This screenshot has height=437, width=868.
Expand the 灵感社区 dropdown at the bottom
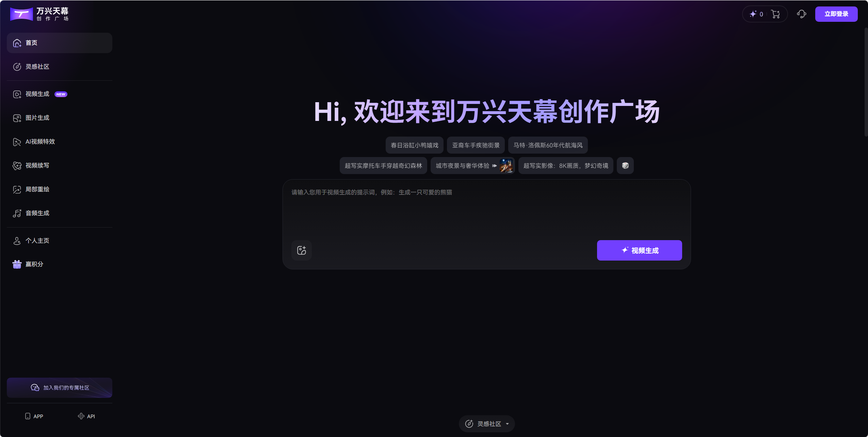pos(486,423)
